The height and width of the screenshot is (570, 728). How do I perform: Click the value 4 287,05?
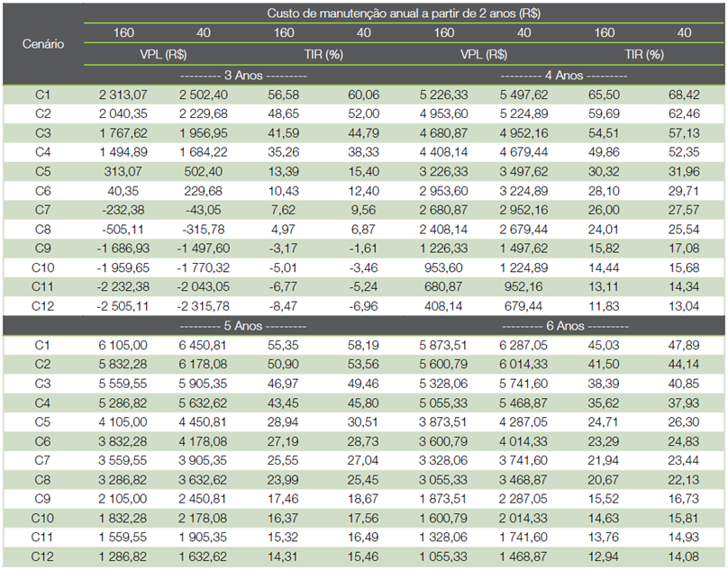(523, 422)
